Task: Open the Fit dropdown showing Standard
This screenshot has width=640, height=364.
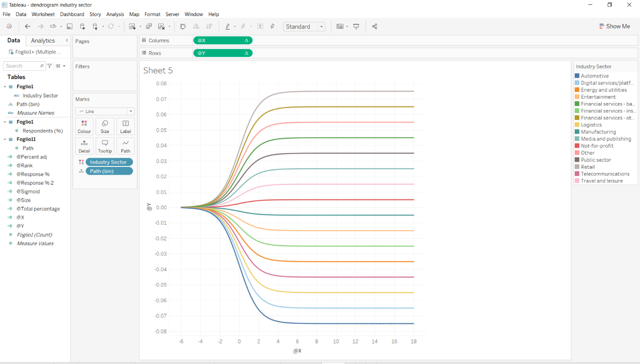Action: (304, 26)
